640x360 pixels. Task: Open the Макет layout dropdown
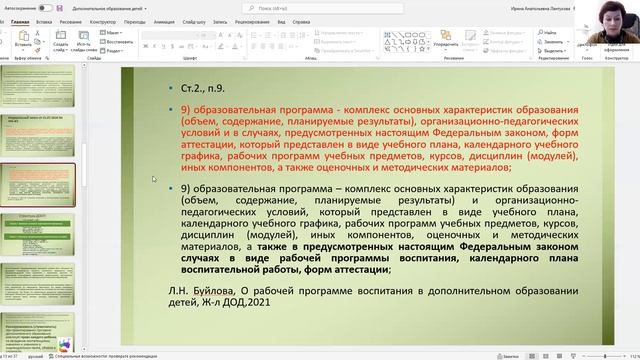tap(111, 33)
